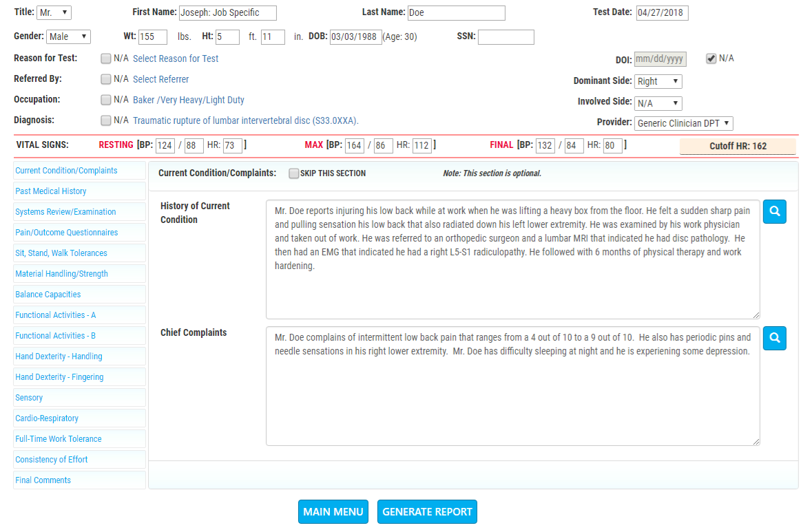810x532 pixels.
Task: Click the Final systolic BP field
Action: (x=545, y=145)
